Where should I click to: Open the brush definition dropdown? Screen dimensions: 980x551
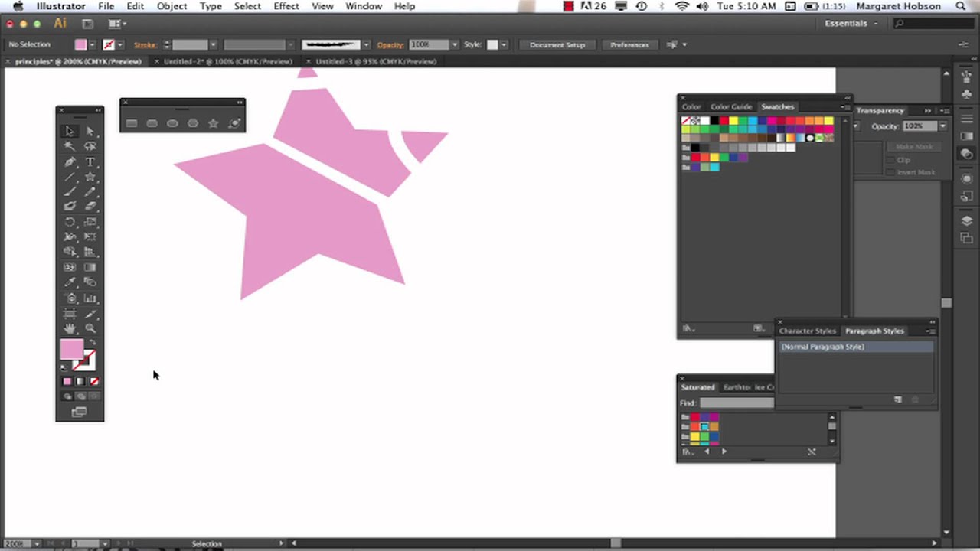coord(366,44)
